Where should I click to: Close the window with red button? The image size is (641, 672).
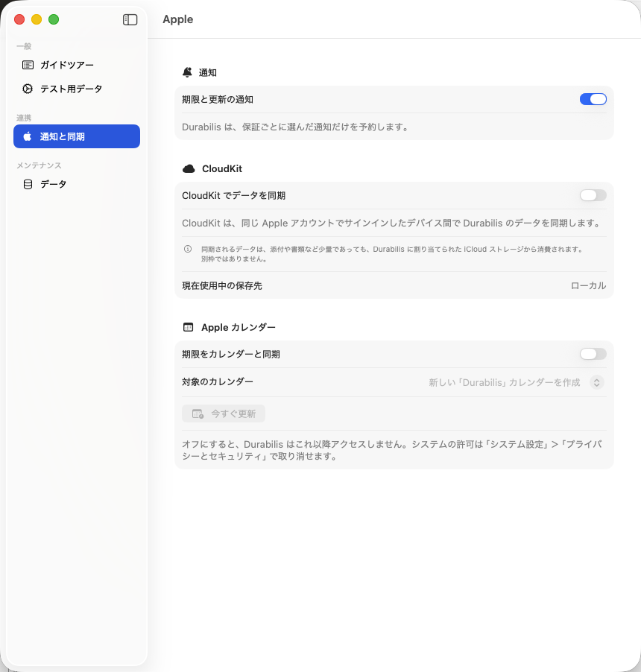[x=19, y=19]
